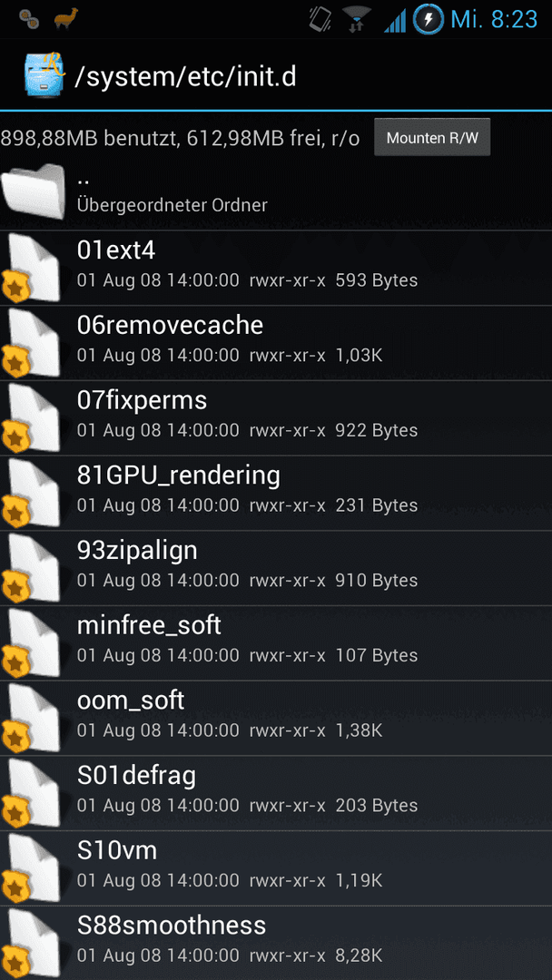Image resolution: width=552 pixels, height=980 pixels.
Task: Tap the battery charging status icon
Action: click(x=429, y=19)
